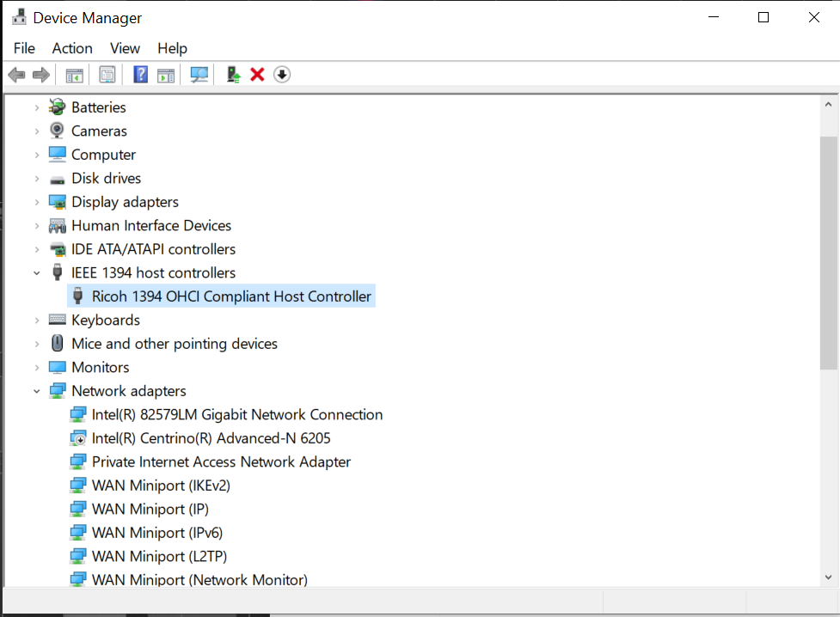Open the Help menu
This screenshot has height=617, width=840.
pyautogui.click(x=172, y=48)
